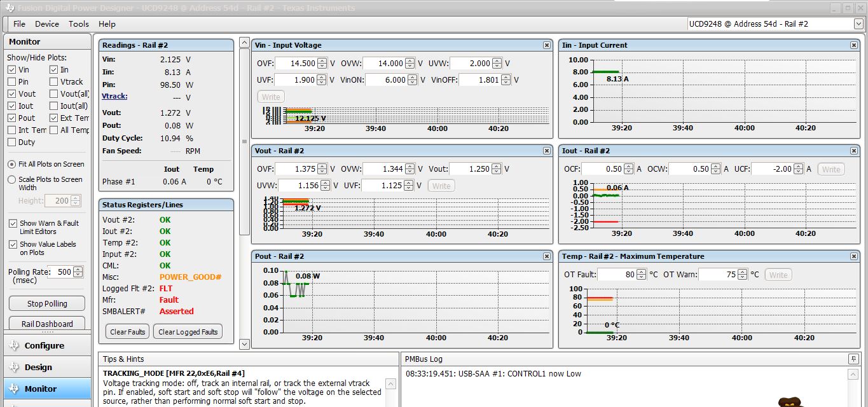868x407 pixels.
Task: Enable the Pin plot checkbox
Action: [x=12, y=81]
